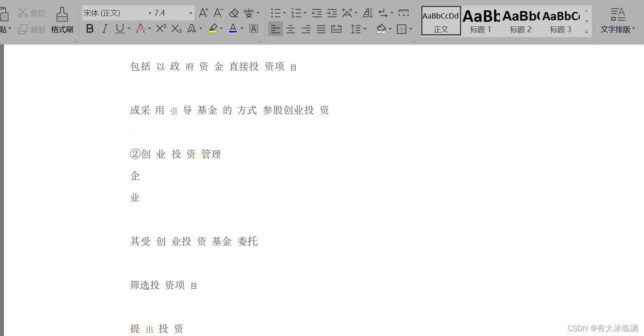Click the tab stops ruler icon
The width and height of the screenshot is (644, 336).
(x=404, y=13)
